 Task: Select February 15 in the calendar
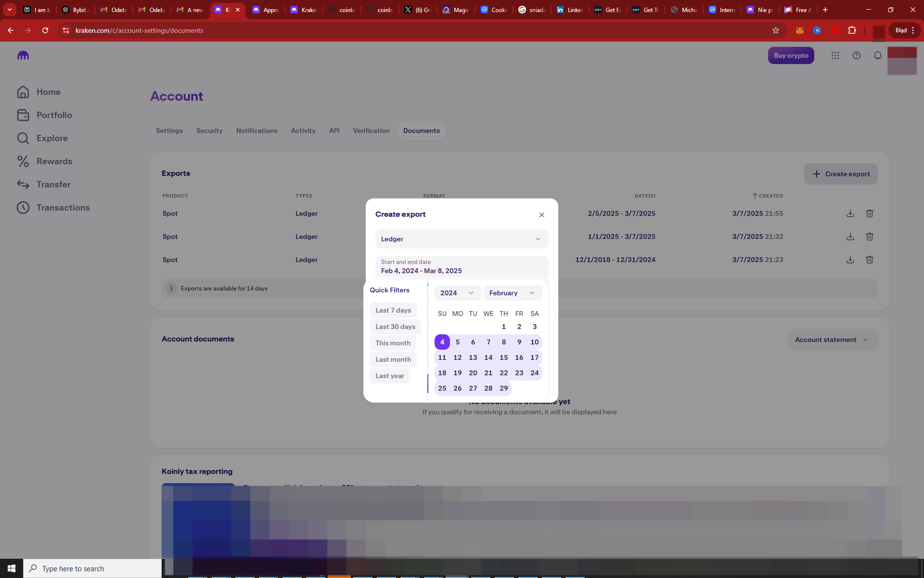[x=504, y=357]
